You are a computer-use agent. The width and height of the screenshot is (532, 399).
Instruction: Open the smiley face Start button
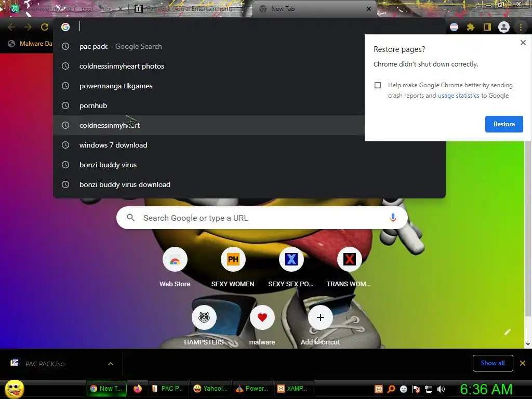(15, 389)
